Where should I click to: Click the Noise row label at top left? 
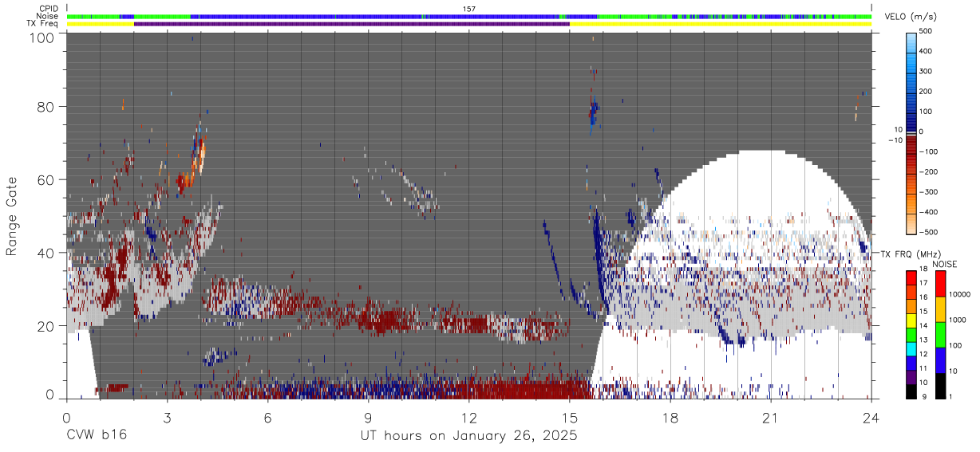click(x=47, y=16)
